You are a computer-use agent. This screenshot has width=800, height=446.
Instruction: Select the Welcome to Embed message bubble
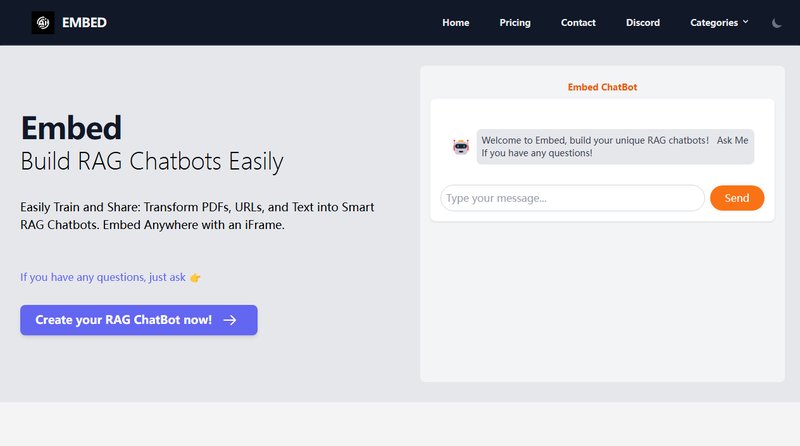click(x=614, y=147)
